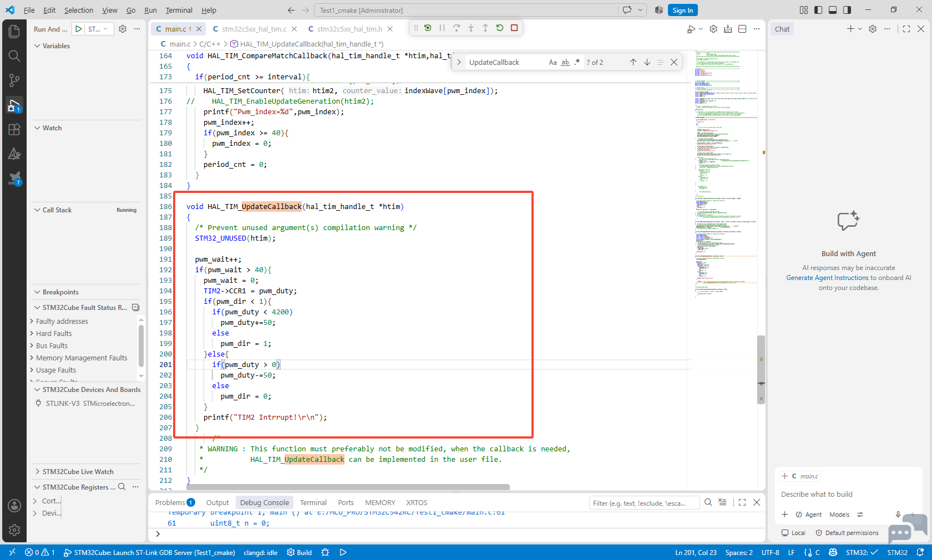932x560 pixels.
Task: Expand replace toggle in find widget
Action: point(459,62)
